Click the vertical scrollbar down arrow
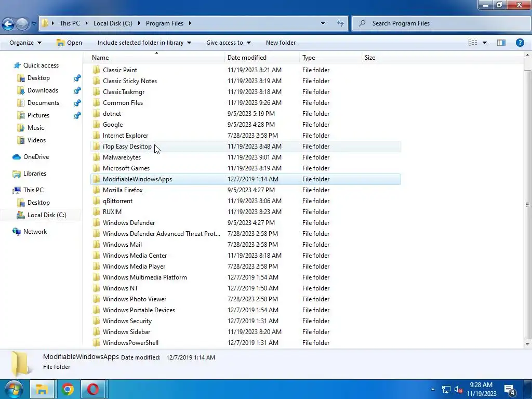This screenshot has width=532, height=399. click(x=527, y=344)
